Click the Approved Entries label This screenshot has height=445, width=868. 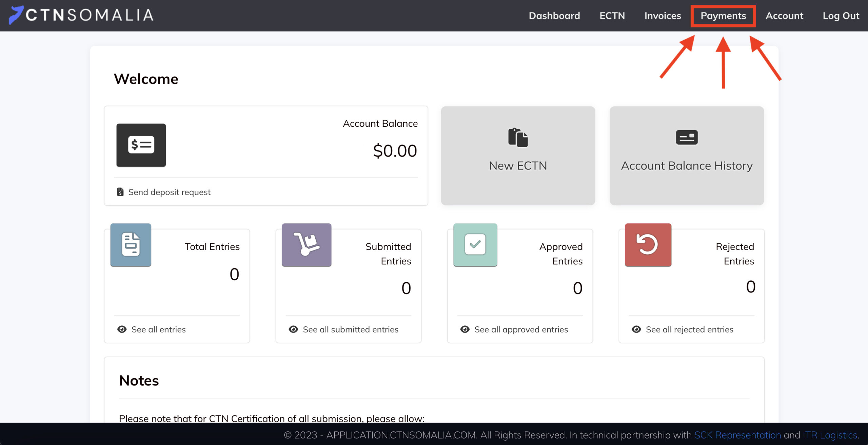coord(561,254)
